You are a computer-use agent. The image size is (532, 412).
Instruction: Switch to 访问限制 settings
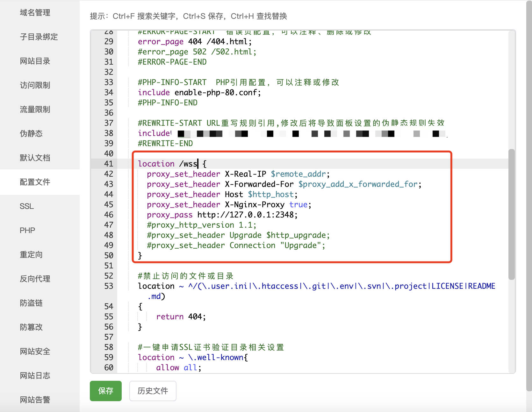35,85
